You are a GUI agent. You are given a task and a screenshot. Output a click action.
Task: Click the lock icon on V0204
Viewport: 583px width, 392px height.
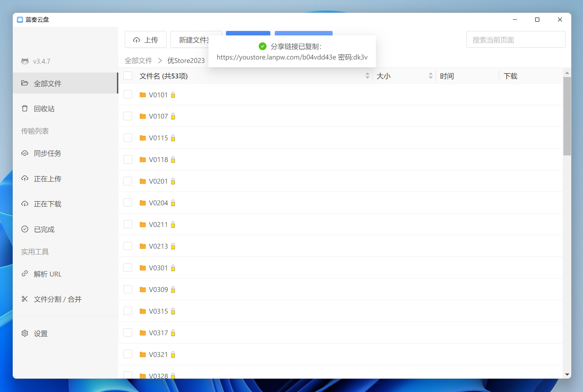tap(173, 203)
